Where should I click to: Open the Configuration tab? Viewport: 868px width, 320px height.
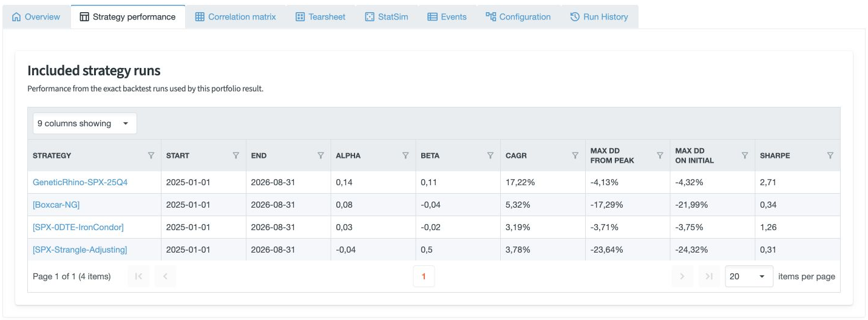518,17
